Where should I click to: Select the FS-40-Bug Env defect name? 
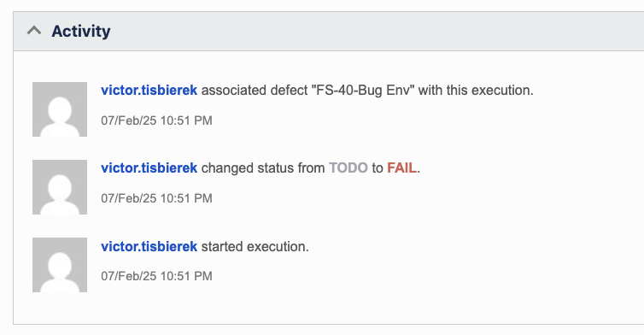[363, 90]
